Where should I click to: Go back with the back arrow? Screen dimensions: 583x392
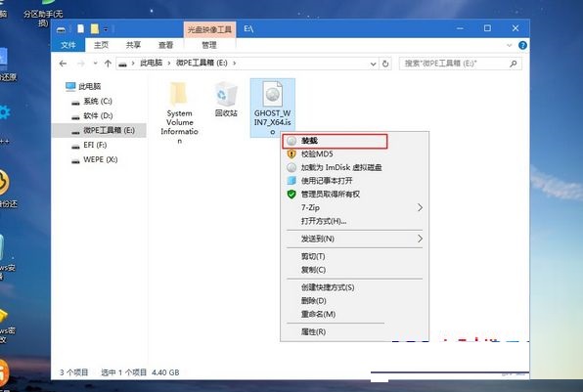click(x=63, y=64)
